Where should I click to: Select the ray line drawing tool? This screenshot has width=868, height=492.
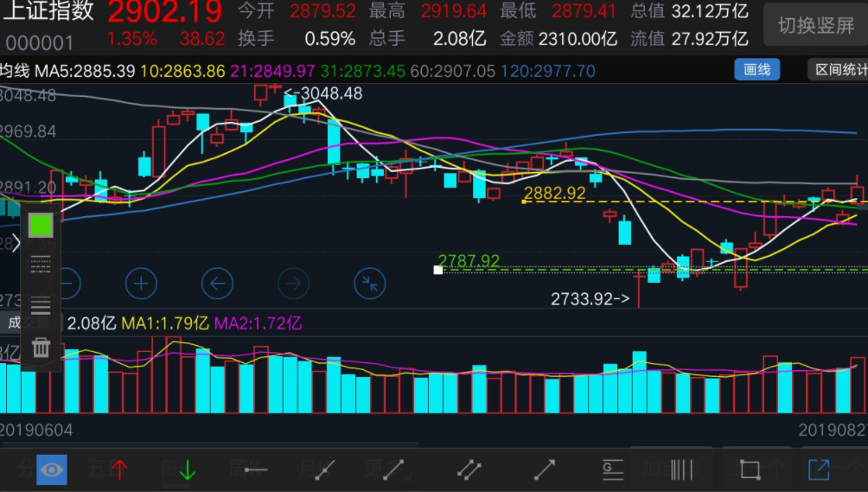(x=324, y=470)
